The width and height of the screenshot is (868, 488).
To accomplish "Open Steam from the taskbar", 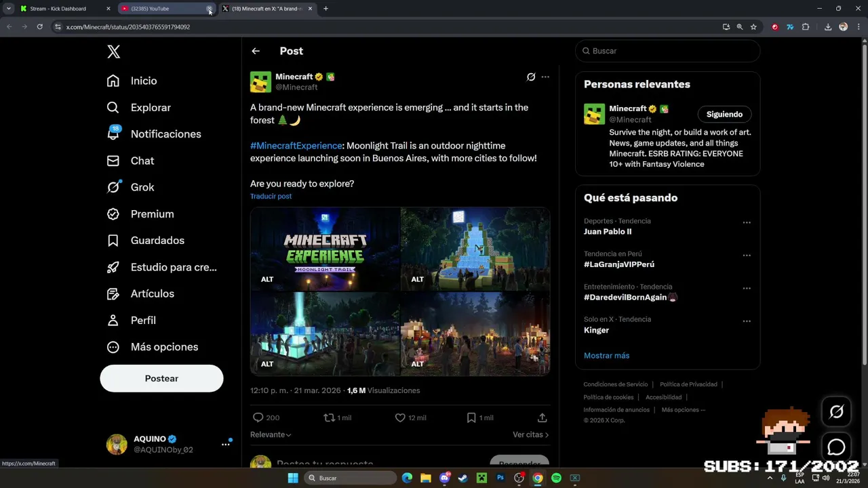I will [463, 478].
